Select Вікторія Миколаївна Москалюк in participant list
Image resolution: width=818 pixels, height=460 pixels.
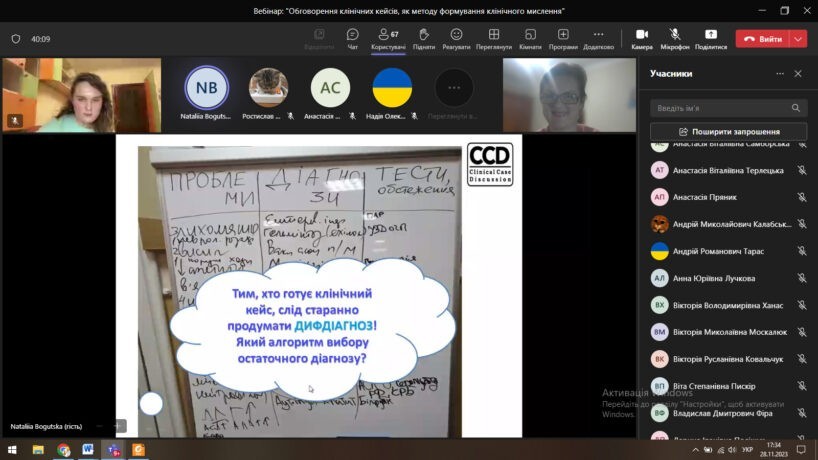[x=728, y=332]
